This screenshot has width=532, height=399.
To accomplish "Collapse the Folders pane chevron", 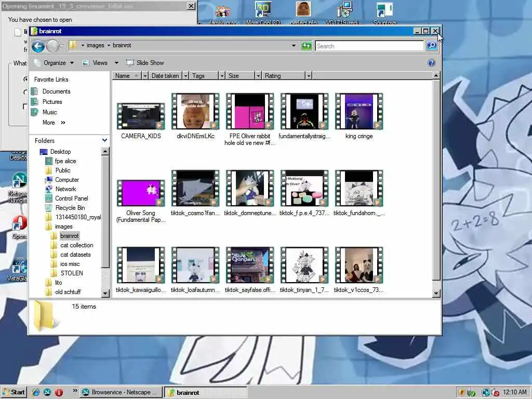I will tap(104, 140).
